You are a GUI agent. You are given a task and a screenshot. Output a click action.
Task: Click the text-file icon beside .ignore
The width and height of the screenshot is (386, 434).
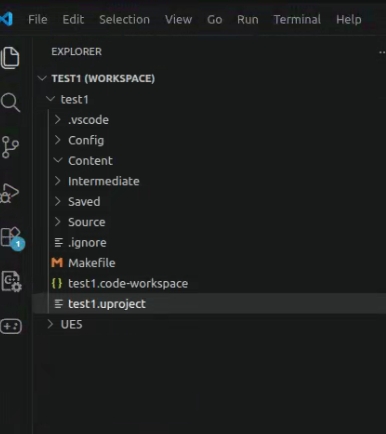[59, 242]
